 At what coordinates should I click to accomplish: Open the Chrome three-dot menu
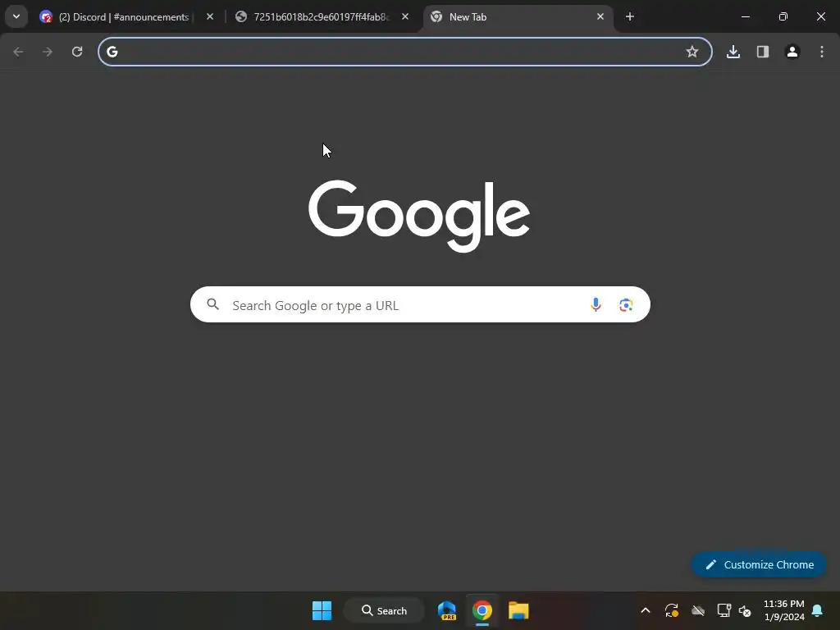coord(822,52)
